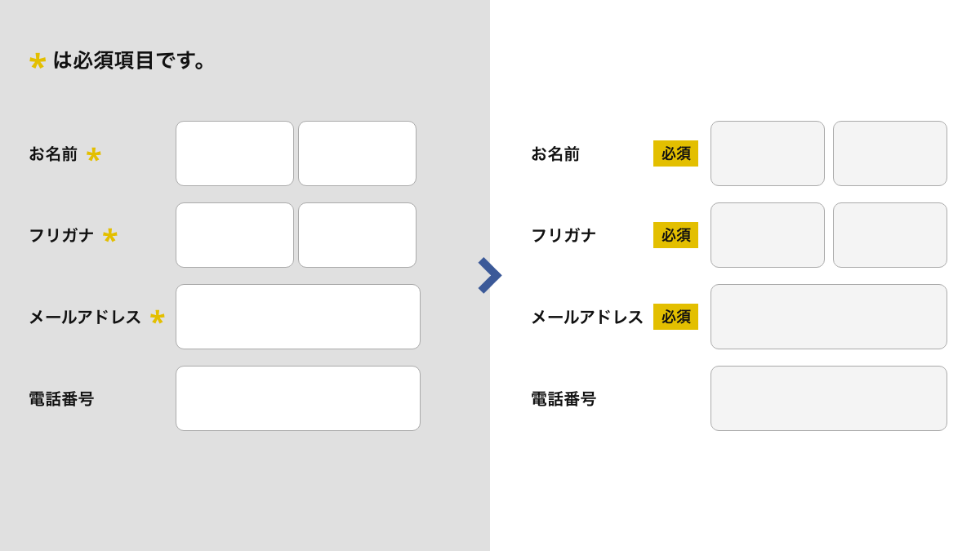Viewport: 980px width, 551px height.
Task: Click the 電話番号 field on left form
Action: coord(297,398)
